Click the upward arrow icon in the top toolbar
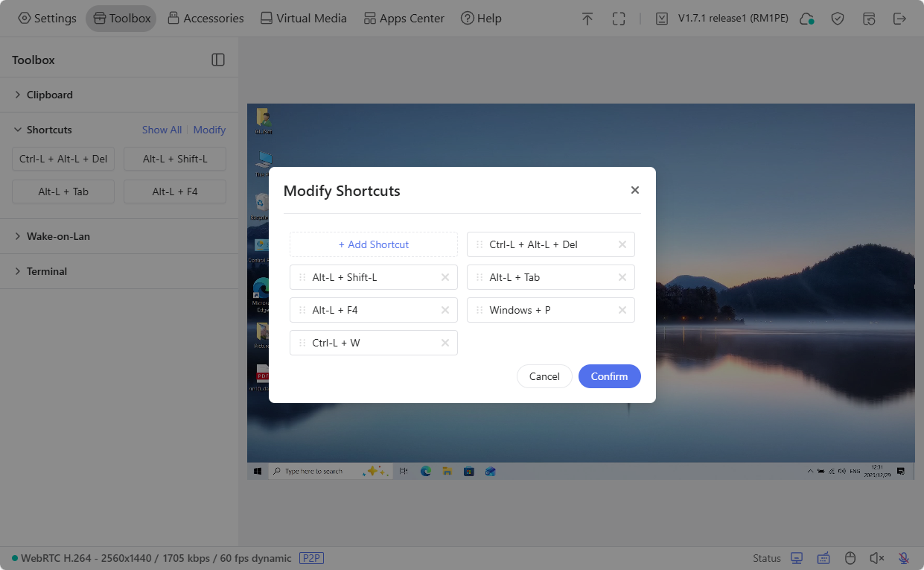The height and width of the screenshot is (570, 924). [x=587, y=18]
